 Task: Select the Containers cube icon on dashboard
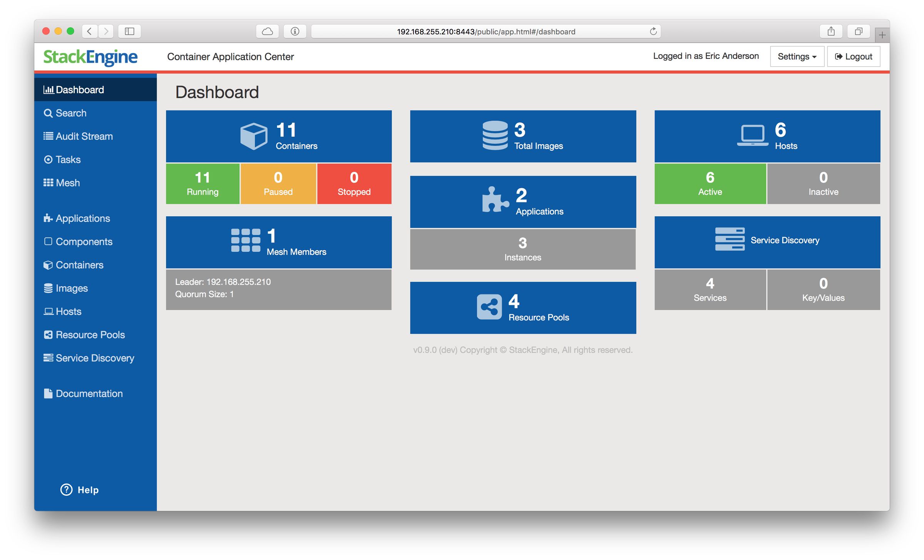254,136
